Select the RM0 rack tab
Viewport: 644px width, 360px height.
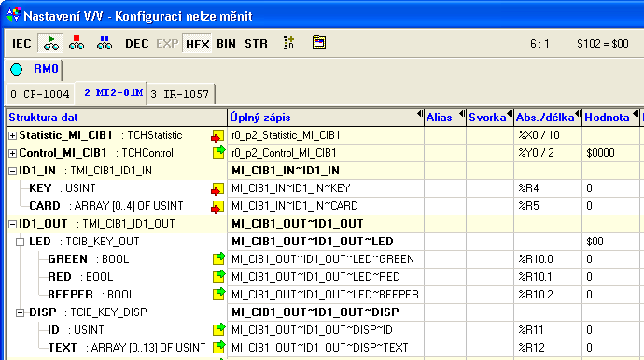46,69
